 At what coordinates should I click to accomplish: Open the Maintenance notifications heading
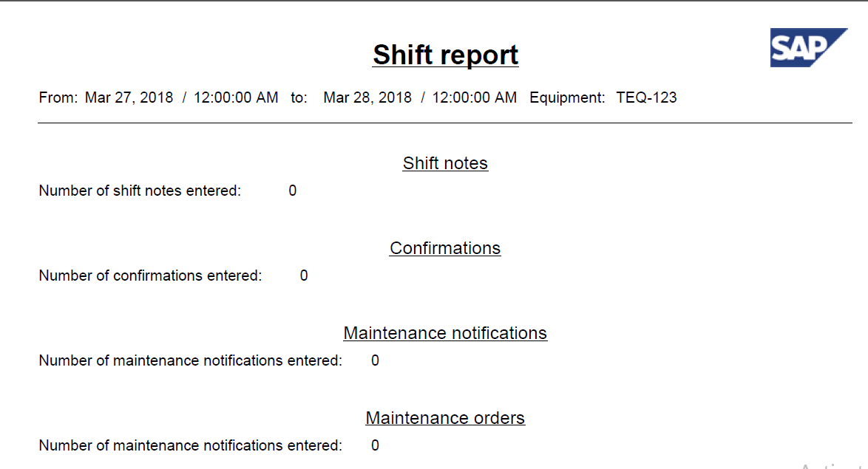445,333
